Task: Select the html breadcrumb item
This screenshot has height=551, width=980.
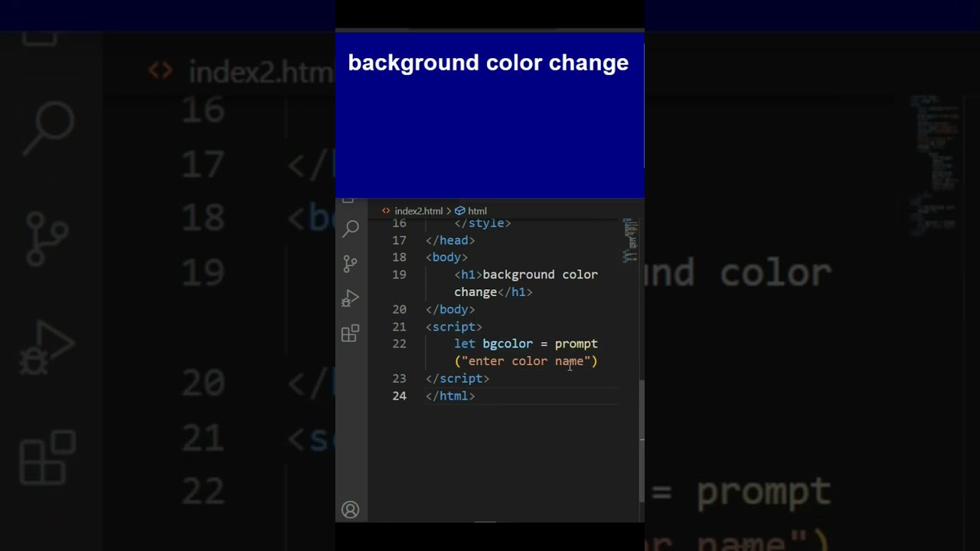Action: (x=477, y=210)
